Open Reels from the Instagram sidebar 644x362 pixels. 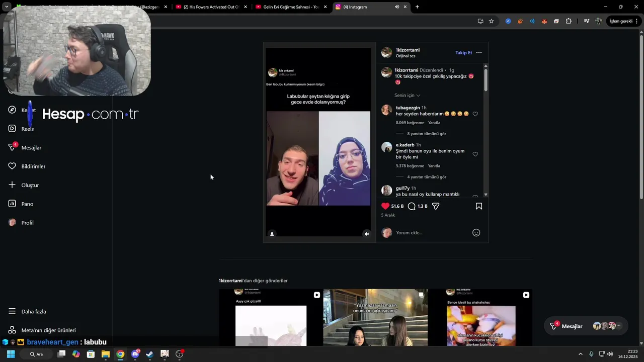coord(21,129)
